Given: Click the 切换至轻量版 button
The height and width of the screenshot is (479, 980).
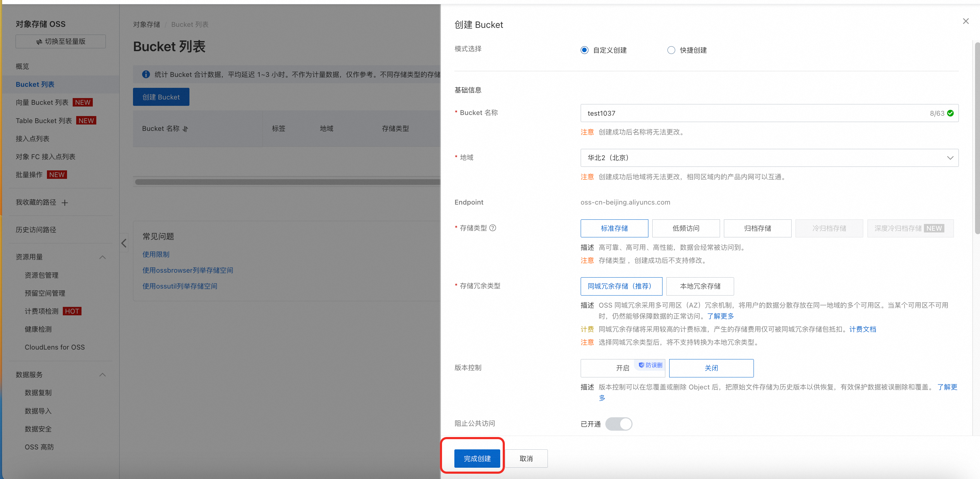Looking at the screenshot, I should [60, 42].
